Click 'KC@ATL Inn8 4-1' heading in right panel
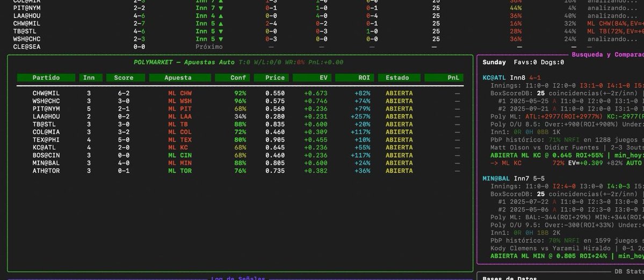 tap(512, 77)
